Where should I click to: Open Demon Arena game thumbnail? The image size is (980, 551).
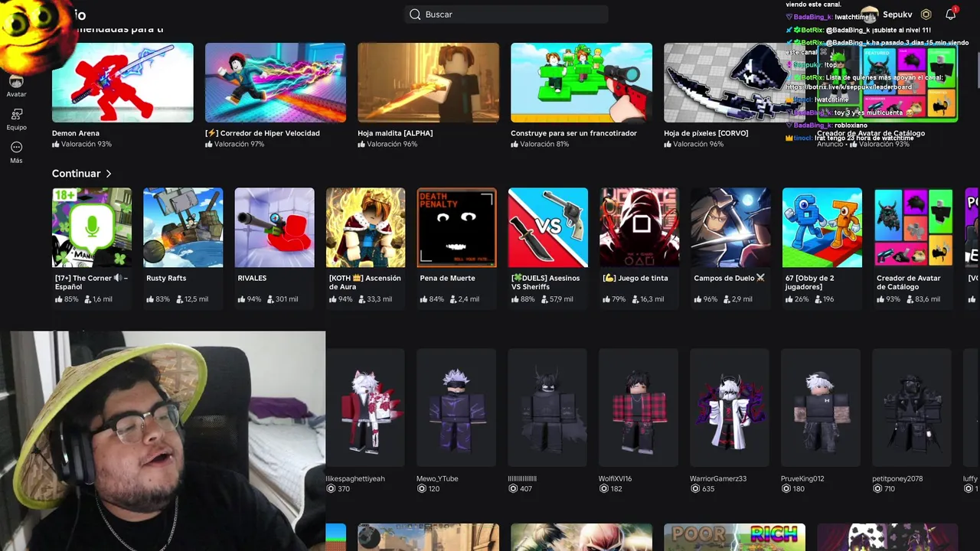(122, 83)
